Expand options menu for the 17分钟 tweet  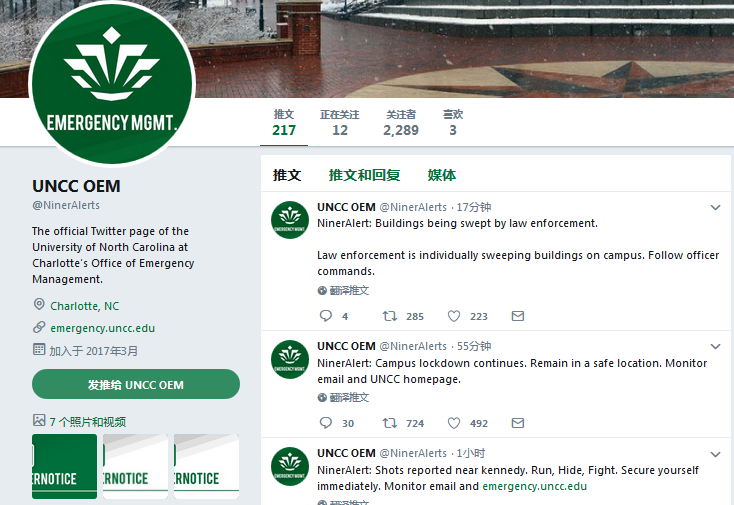click(x=715, y=208)
